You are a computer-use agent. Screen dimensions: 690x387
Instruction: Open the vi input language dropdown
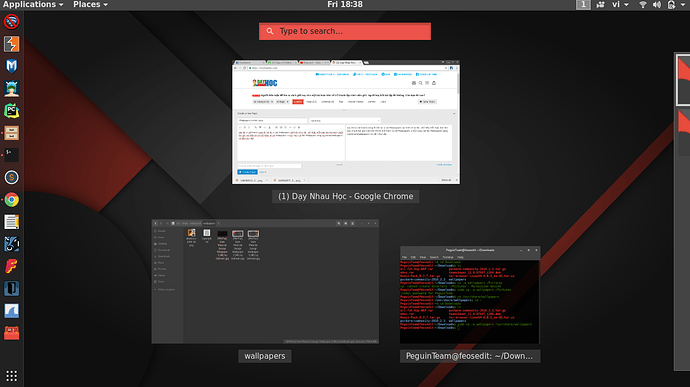click(620, 4)
